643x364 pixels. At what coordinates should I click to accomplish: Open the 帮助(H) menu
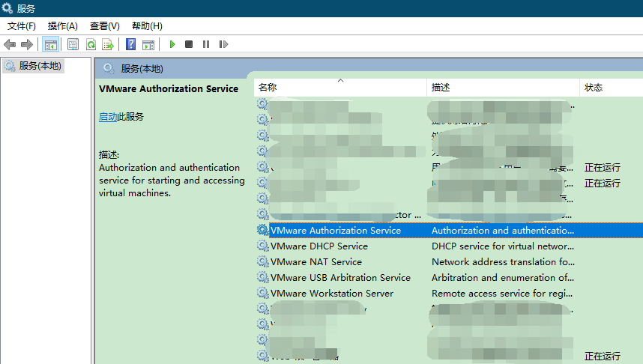click(147, 26)
